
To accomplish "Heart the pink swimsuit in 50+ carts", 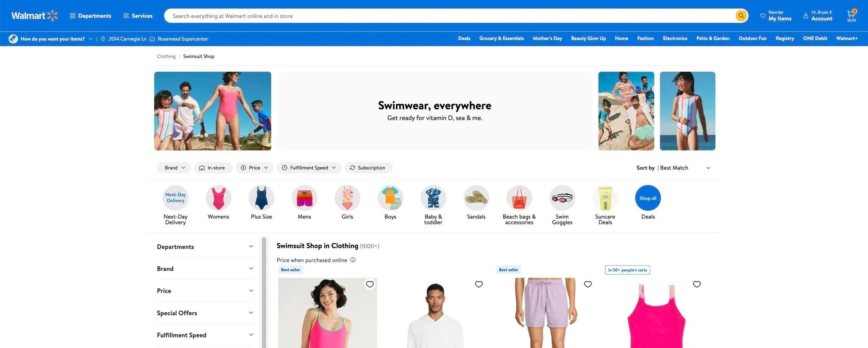I will pos(697,284).
